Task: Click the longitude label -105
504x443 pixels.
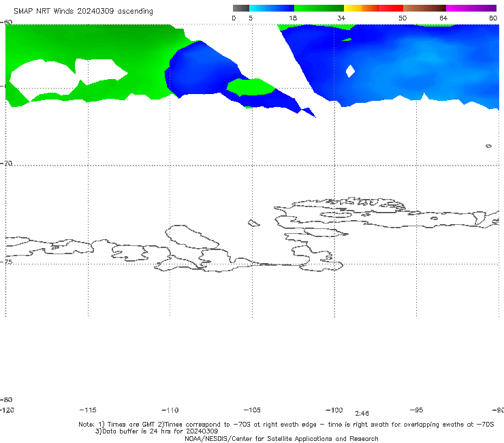Action: click(x=252, y=410)
